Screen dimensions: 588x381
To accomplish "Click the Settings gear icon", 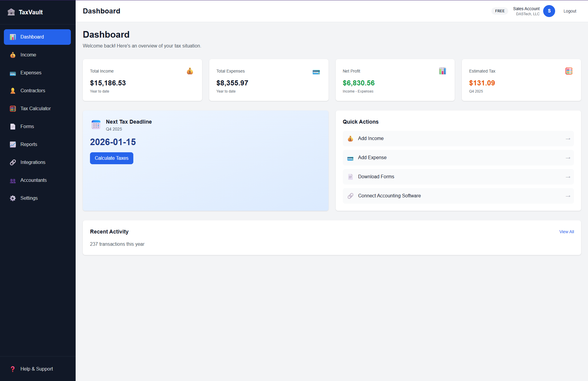I will click(13, 198).
